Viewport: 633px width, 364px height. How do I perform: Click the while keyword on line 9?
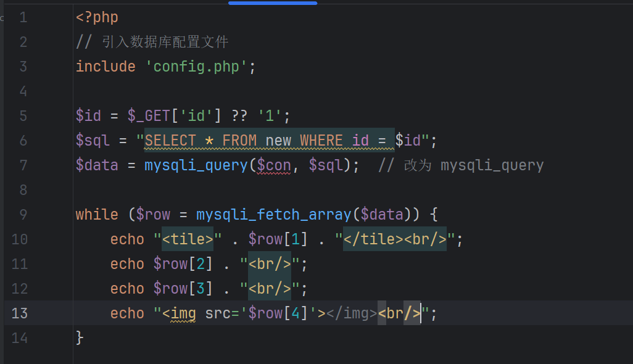point(97,214)
